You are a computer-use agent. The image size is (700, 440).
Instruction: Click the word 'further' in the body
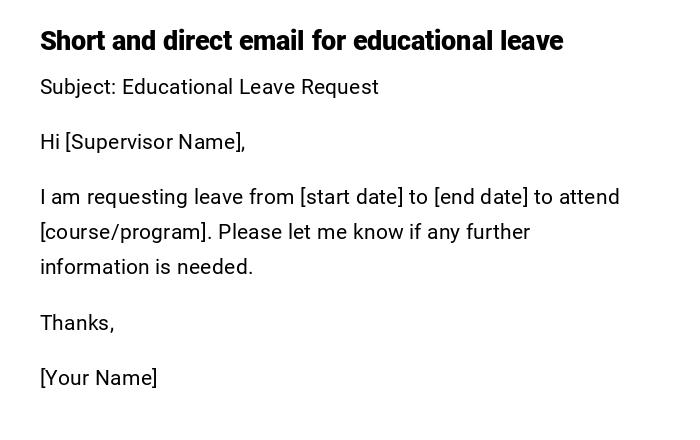click(x=497, y=232)
